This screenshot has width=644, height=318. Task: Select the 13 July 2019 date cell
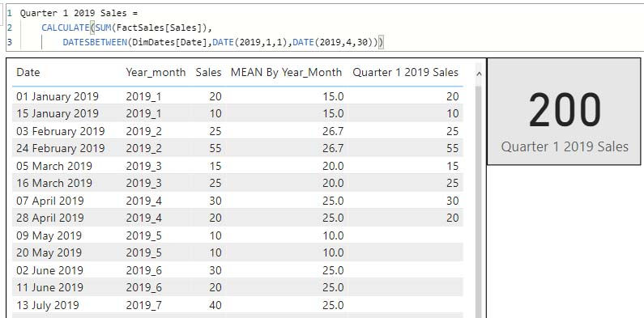pyautogui.click(x=48, y=305)
